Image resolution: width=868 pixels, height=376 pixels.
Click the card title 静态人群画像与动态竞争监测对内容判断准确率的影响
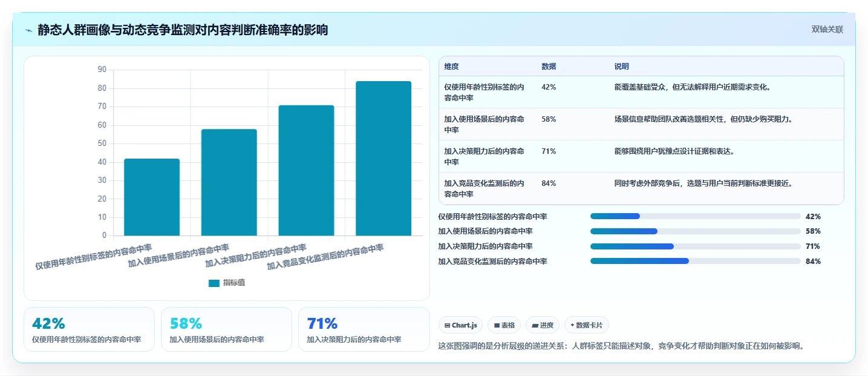coord(183,30)
